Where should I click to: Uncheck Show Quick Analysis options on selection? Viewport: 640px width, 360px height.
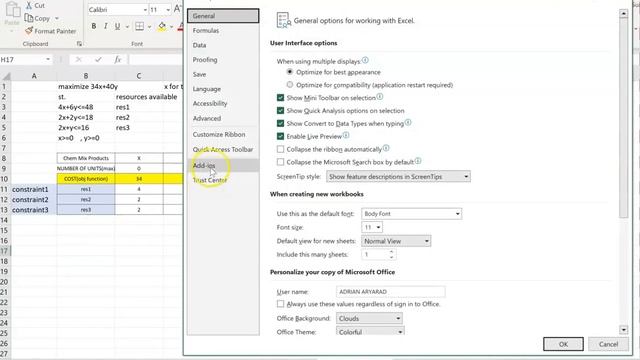(280, 111)
